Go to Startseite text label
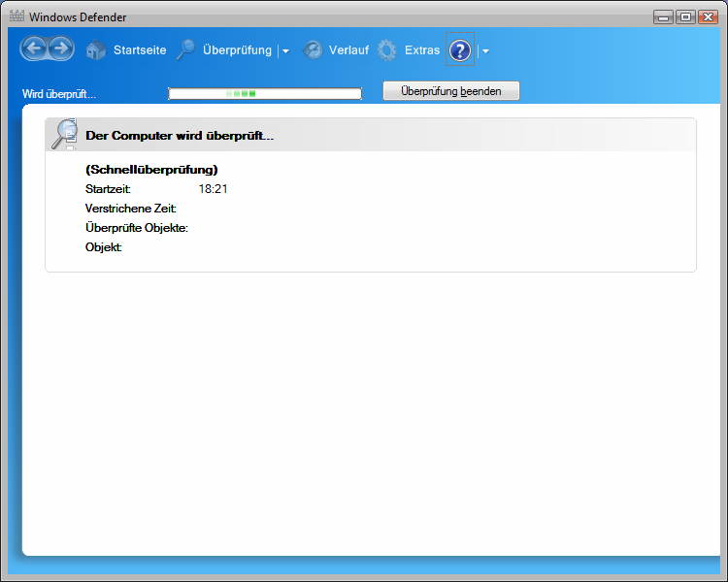Viewport: 728px width, 582px height. [140, 50]
